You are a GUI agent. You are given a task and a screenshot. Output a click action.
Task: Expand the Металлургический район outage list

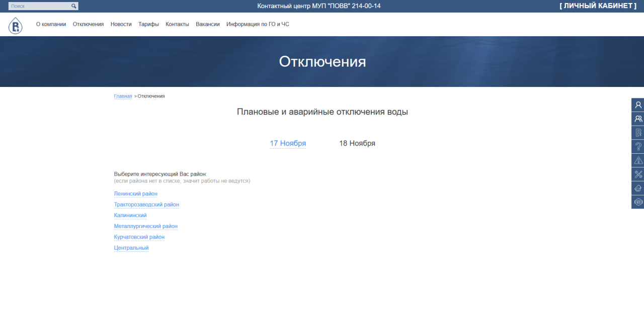pyautogui.click(x=146, y=227)
